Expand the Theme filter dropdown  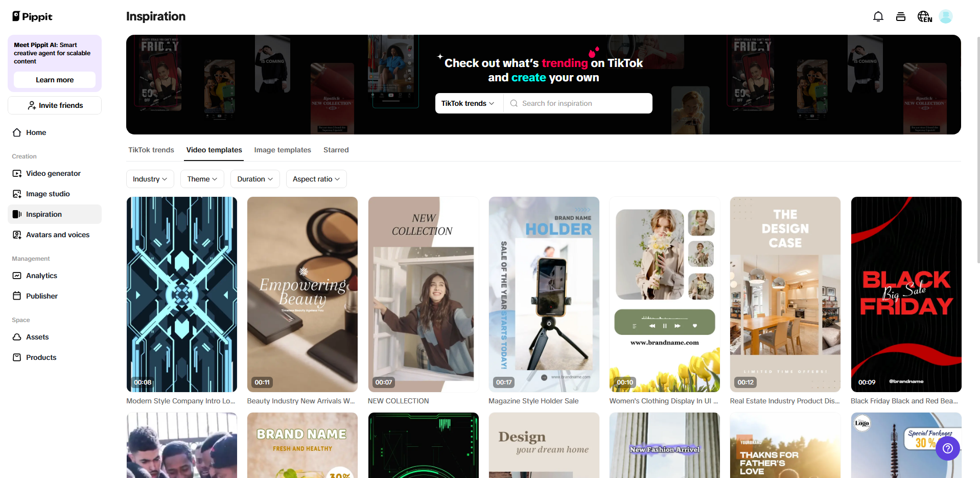click(202, 179)
